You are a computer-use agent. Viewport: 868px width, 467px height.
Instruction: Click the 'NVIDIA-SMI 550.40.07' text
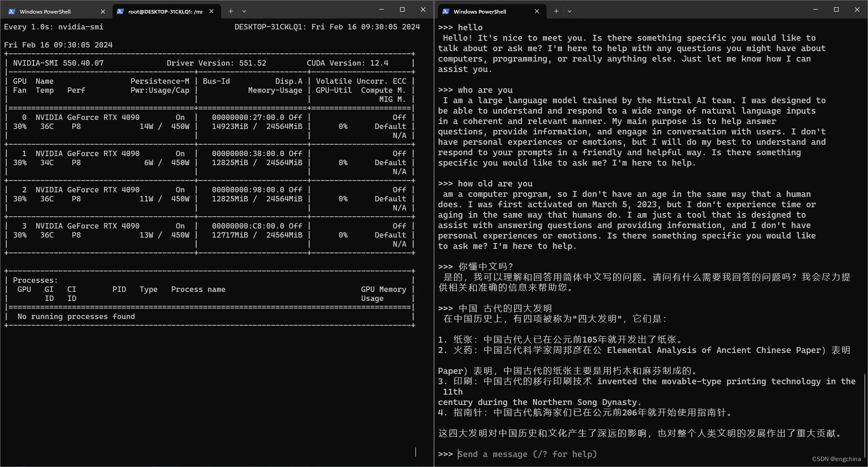click(x=58, y=63)
